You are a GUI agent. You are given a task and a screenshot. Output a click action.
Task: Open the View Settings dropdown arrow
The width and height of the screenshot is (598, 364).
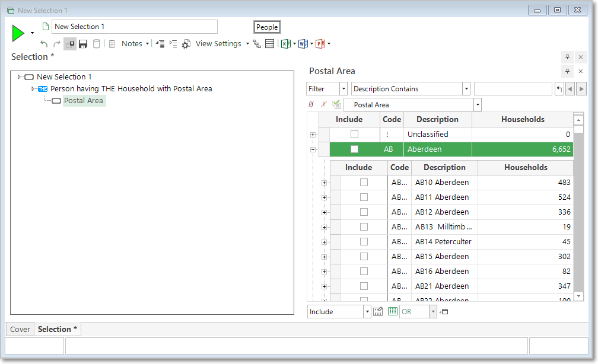coord(247,44)
